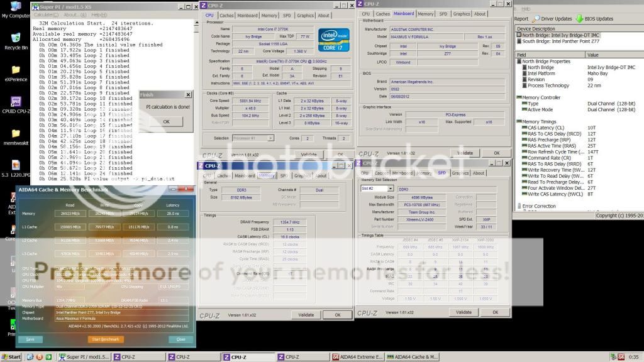Click the Super PI vertical scrollbar
Image resolution: width=644 pixels, height=362 pixels.
[x=196, y=101]
